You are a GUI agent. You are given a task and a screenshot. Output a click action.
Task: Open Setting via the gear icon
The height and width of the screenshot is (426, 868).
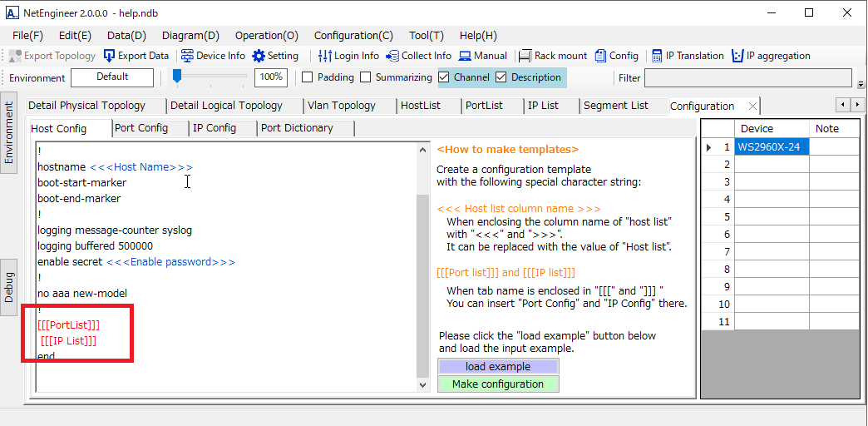259,56
